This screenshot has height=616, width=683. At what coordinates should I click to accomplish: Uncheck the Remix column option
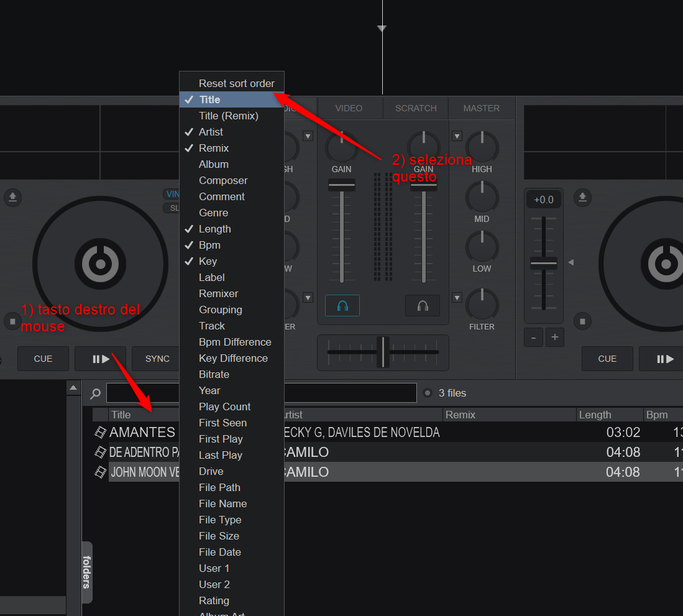coord(232,148)
